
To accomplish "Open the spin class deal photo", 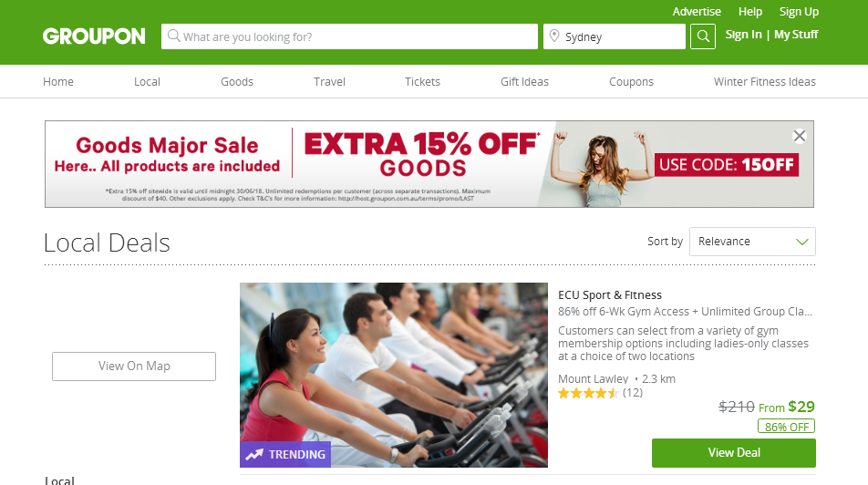I will (x=394, y=375).
